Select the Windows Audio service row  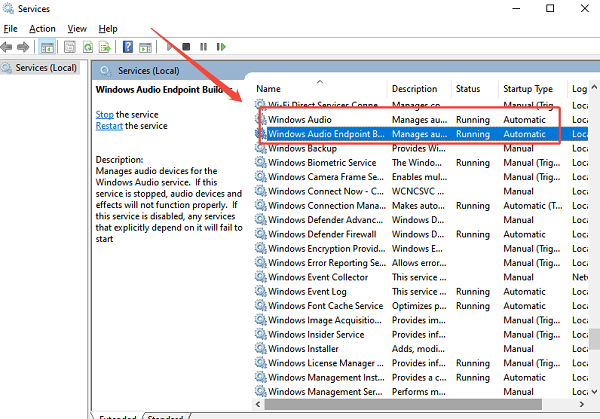(421, 120)
